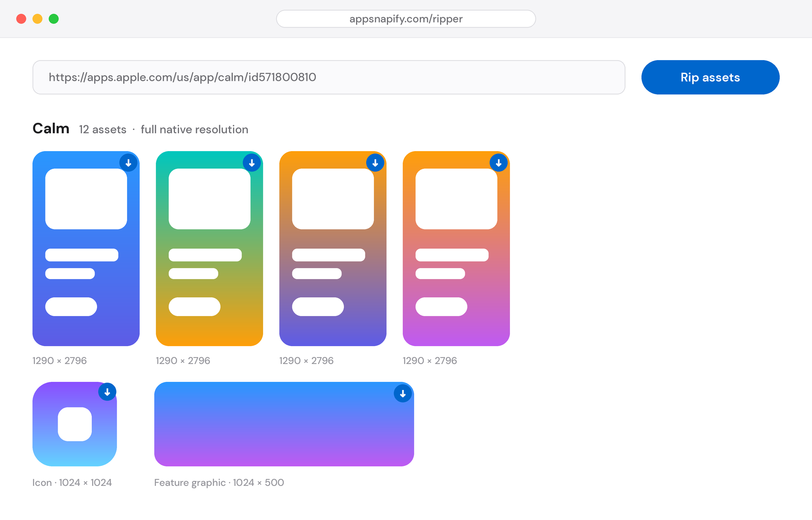Download the orange-to-indigo screenshot asset
Screen dimensions: 812x520
click(375, 163)
